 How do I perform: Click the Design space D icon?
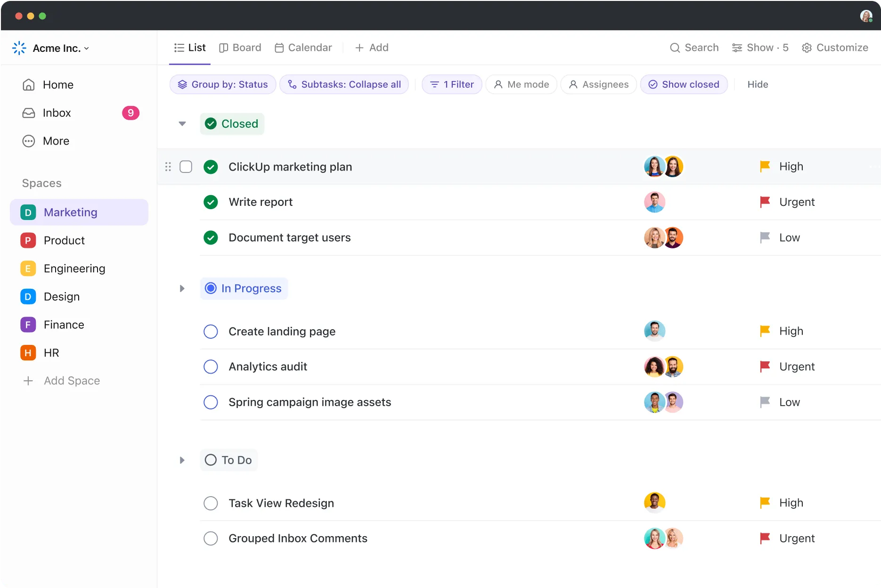[x=28, y=297]
